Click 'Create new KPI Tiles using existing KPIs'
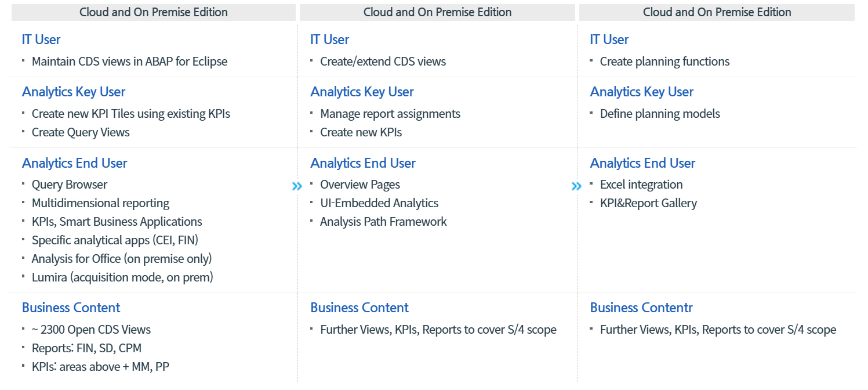The image size is (868, 390). (x=131, y=114)
